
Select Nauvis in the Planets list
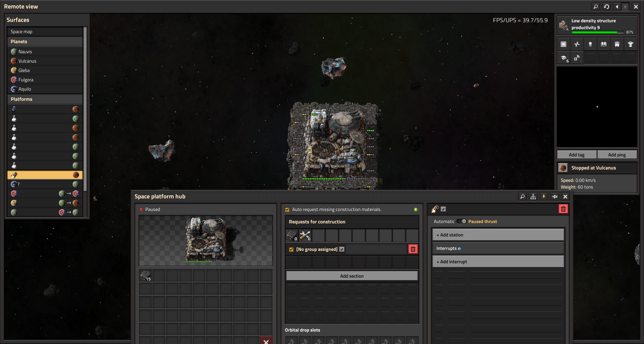[x=45, y=52]
